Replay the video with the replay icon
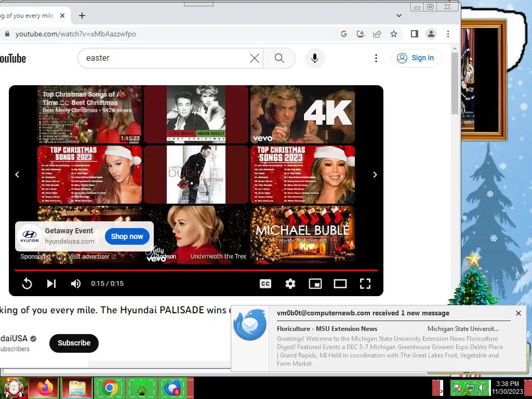532x399 pixels. [x=27, y=284]
